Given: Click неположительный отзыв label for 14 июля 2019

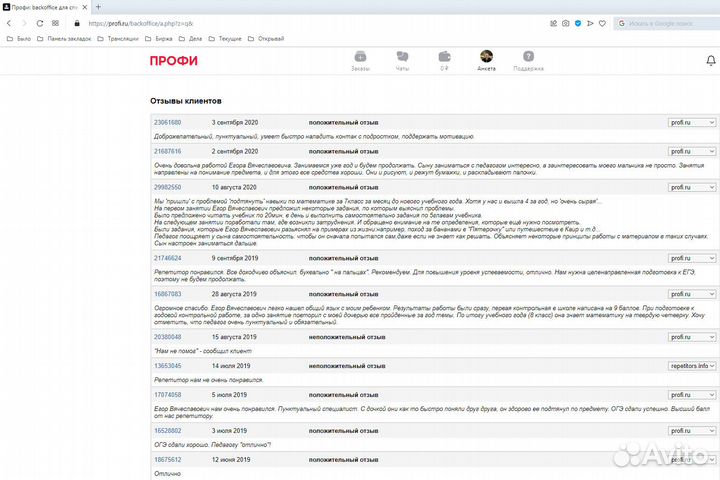Looking at the screenshot, I should tap(347, 366).
